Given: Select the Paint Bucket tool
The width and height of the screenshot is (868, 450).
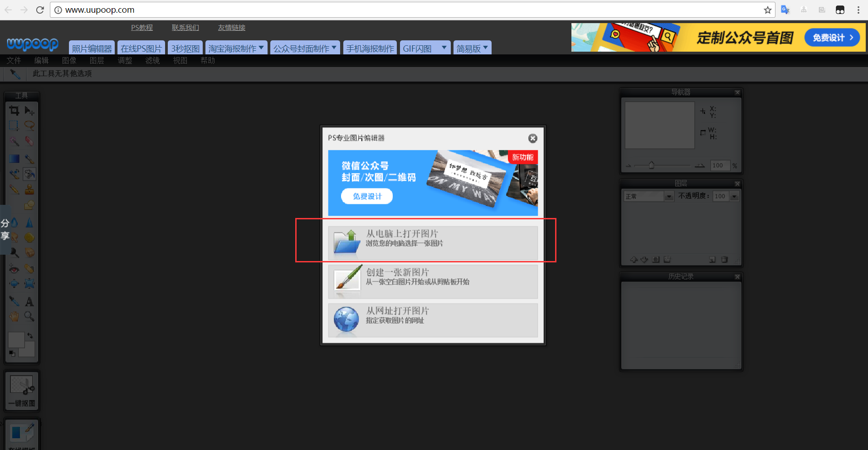Looking at the screenshot, I should coord(29,174).
